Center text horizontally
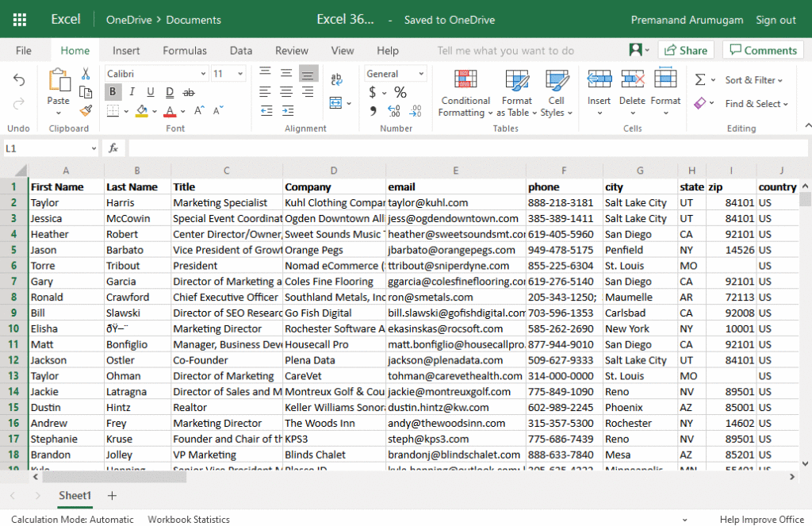This screenshot has width=812, height=526. pos(286,92)
